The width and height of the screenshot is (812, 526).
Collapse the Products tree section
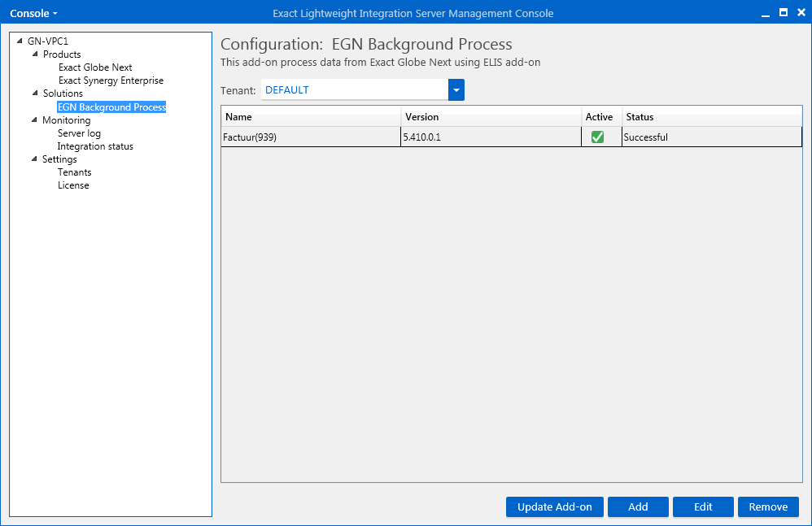click(x=35, y=54)
